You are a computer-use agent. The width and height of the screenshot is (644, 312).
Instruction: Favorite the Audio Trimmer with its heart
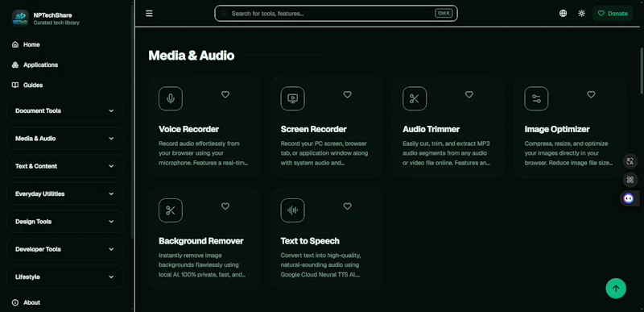tap(469, 94)
